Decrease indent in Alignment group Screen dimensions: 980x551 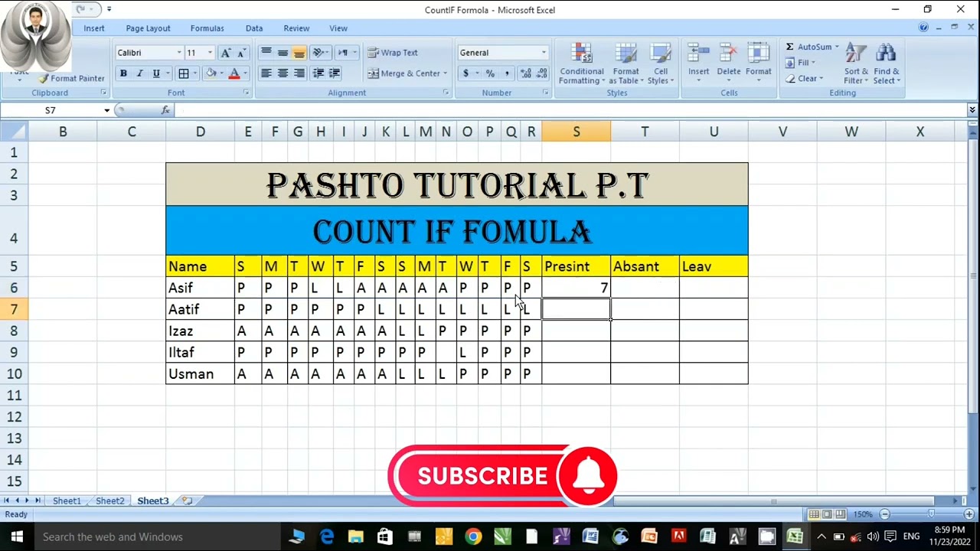tap(318, 73)
